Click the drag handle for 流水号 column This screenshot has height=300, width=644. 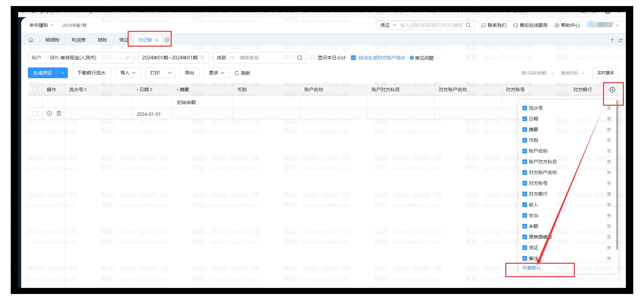pos(609,108)
